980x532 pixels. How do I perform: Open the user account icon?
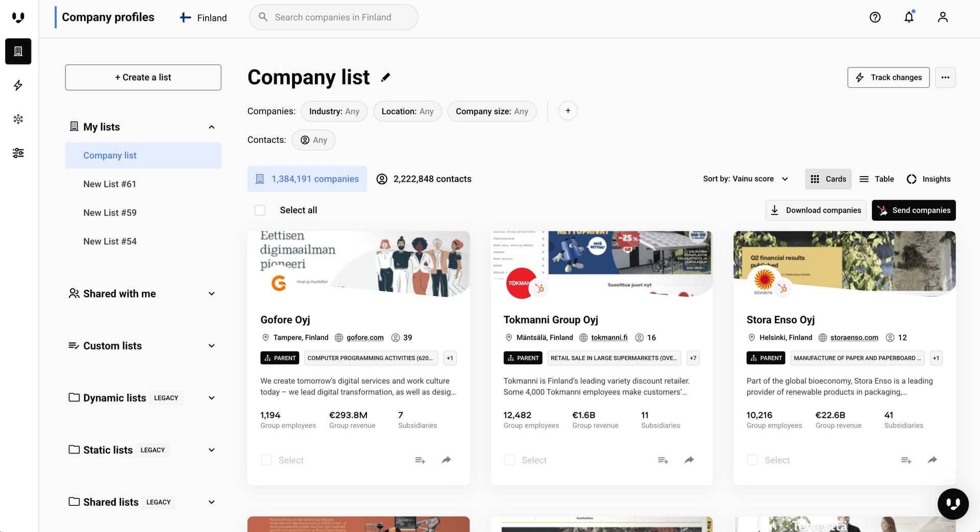pyautogui.click(x=943, y=17)
